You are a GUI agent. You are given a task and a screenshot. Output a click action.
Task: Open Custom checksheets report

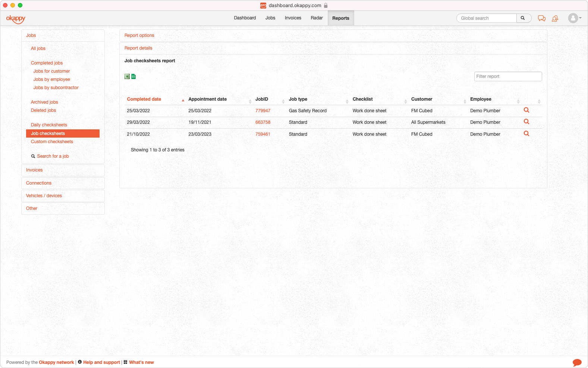coord(52,142)
